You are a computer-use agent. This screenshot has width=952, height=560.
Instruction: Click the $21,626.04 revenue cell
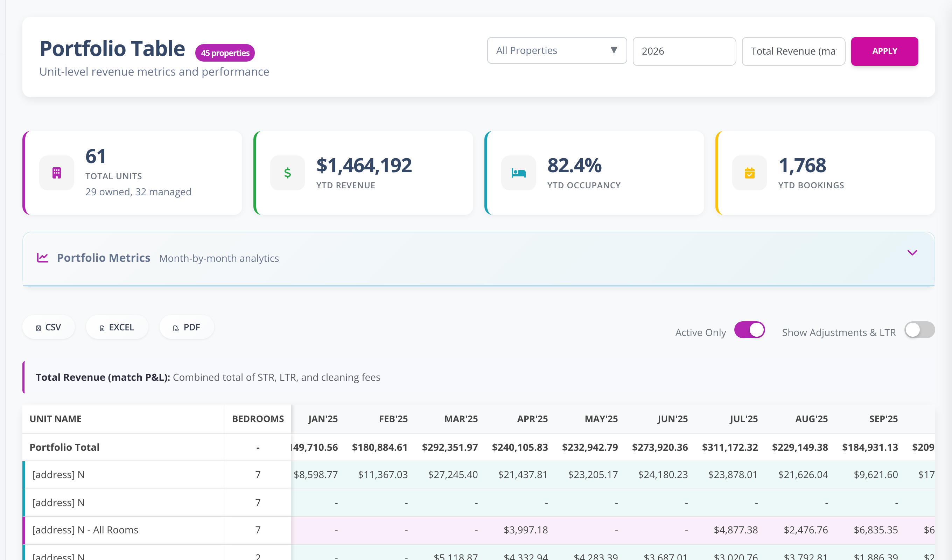[x=803, y=475]
